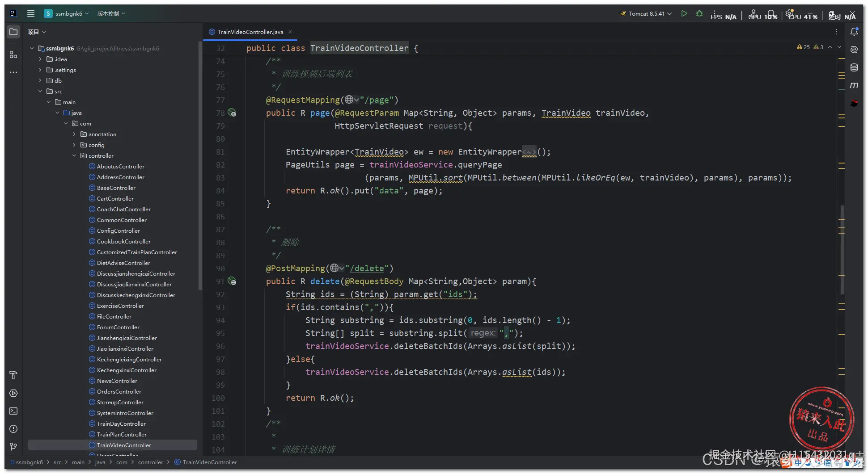Open version control dropdown
Image resolution: width=868 pixels, height=474 pixels.
(x=111, y=13)
